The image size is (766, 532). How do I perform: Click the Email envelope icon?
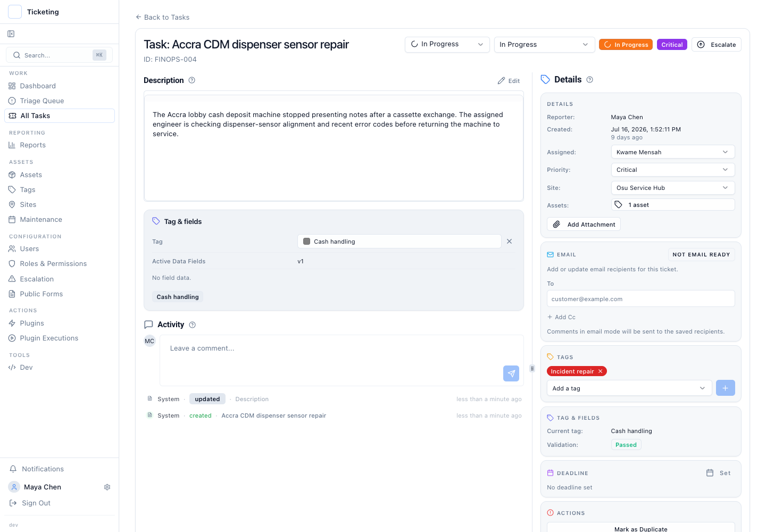pyautogui.click(x=550, y=255)
